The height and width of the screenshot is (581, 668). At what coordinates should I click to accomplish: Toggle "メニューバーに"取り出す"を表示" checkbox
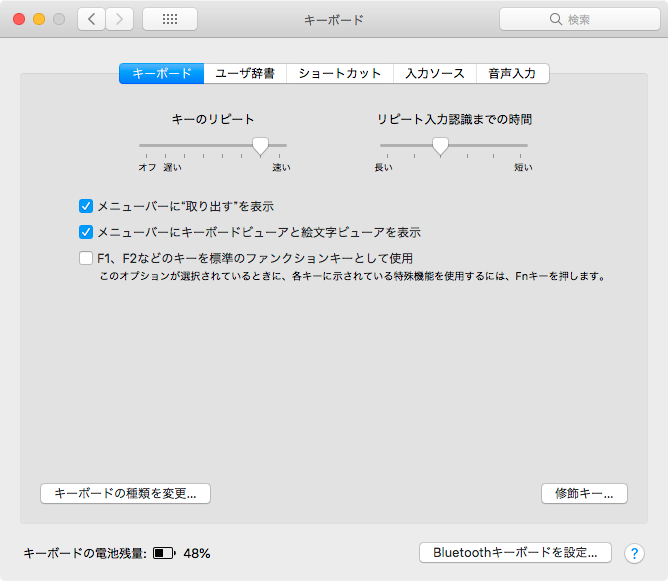click(x=86, y=206)
